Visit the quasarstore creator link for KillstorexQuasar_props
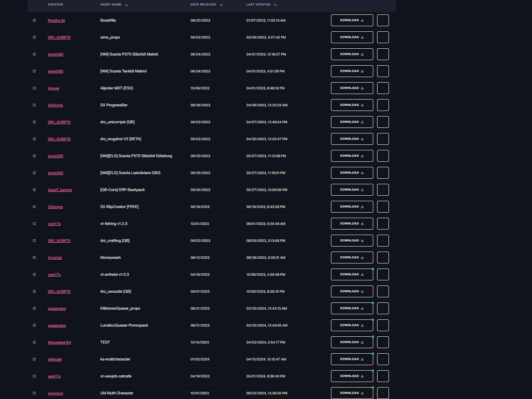The width and height of the screenshot is (532, 399). [x=57, y=308]
